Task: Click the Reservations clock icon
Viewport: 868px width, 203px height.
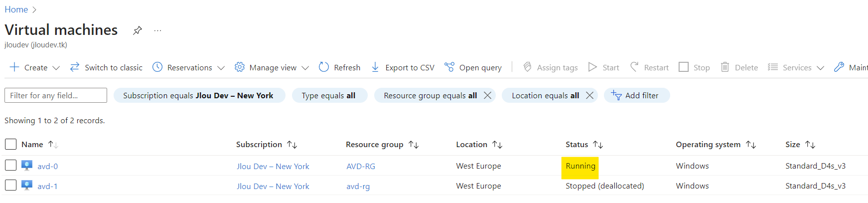Action: [157, 67]
